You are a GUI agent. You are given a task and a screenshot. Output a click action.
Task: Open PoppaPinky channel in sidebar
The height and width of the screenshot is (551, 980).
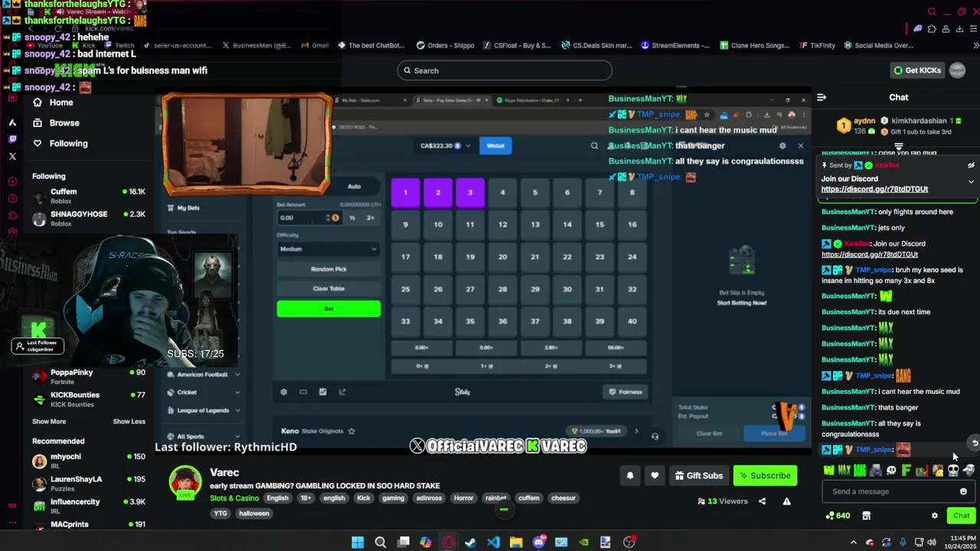88,377
